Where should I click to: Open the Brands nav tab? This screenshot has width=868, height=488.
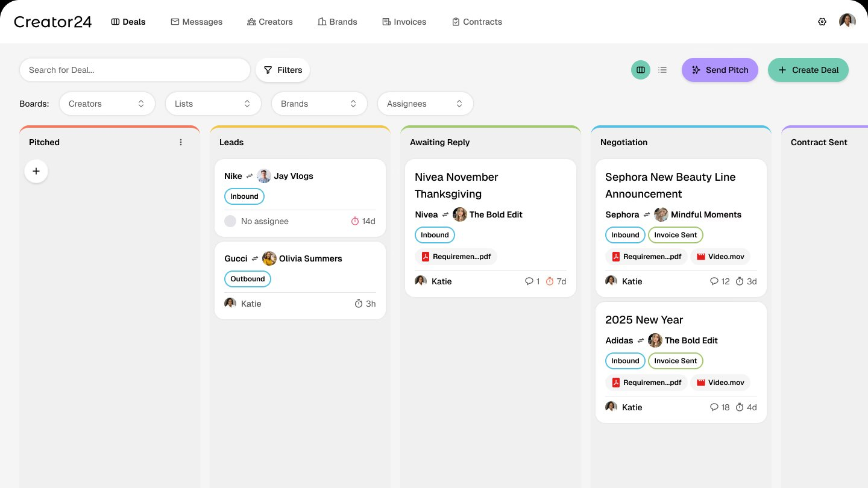click(x=338, y=22)
